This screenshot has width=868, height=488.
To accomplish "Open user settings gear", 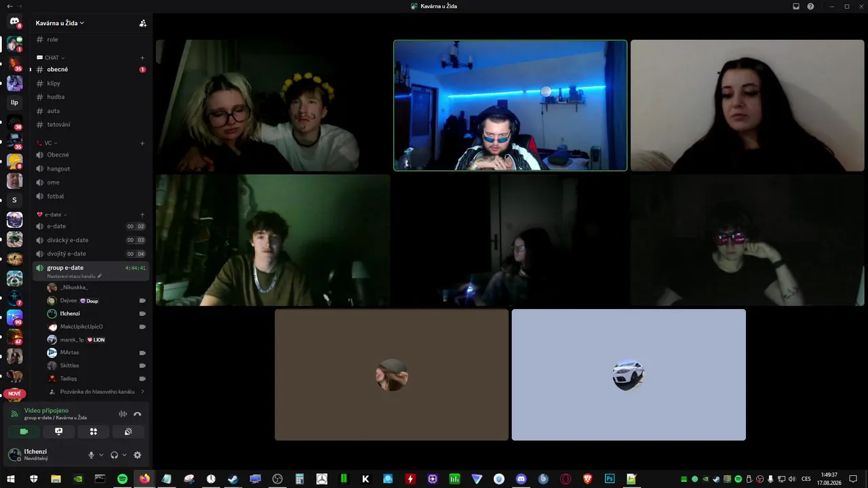I will [137, 455].
